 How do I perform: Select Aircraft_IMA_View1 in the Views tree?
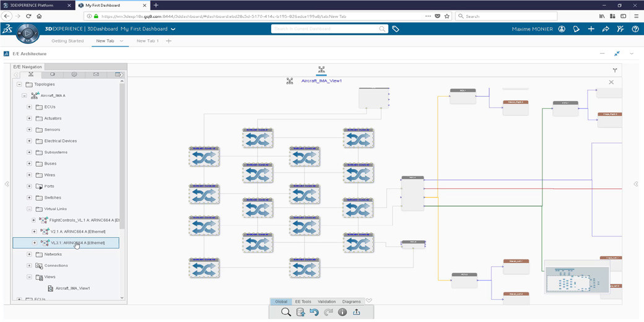72,288
